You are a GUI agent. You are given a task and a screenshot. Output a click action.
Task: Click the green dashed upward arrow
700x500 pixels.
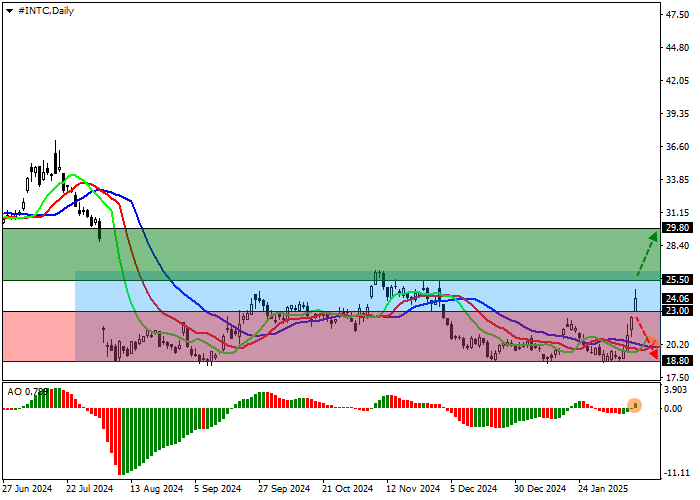click(645, 253)
